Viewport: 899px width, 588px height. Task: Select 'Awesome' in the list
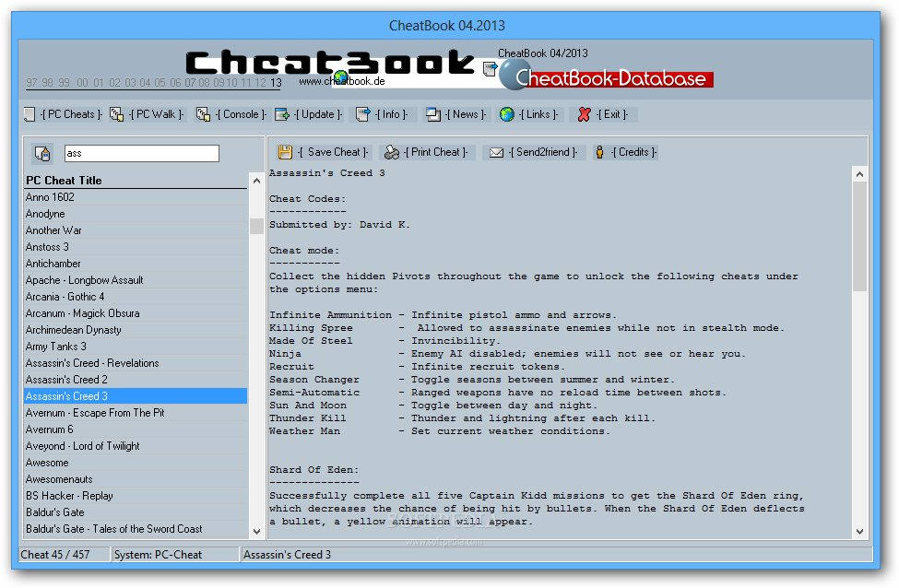136,463
